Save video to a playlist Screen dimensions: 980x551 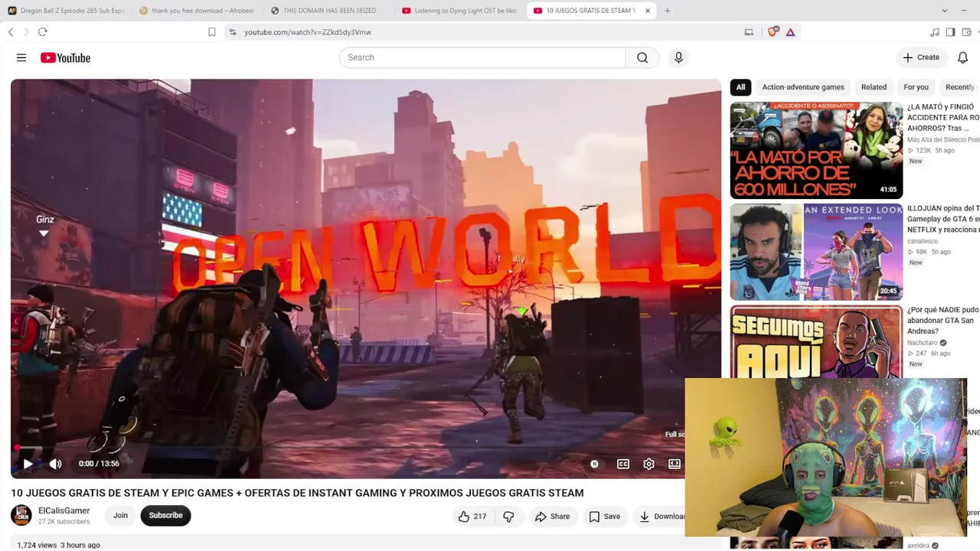604,517
